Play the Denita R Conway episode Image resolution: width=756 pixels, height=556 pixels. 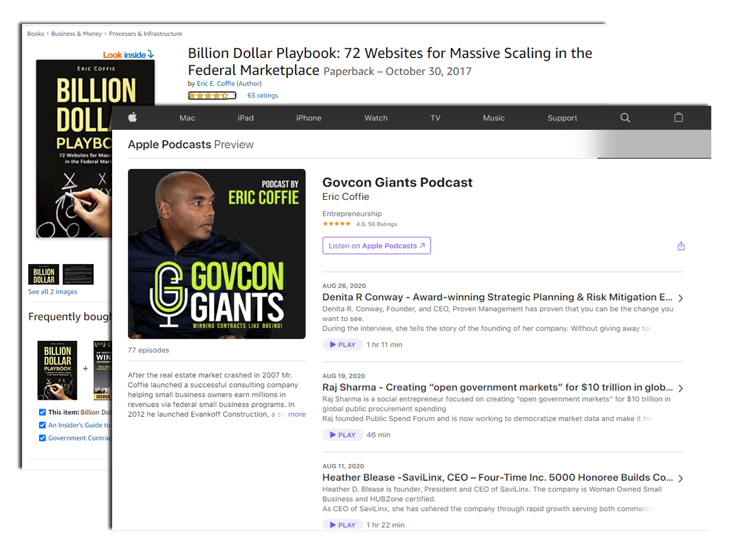tap(341, 345)
